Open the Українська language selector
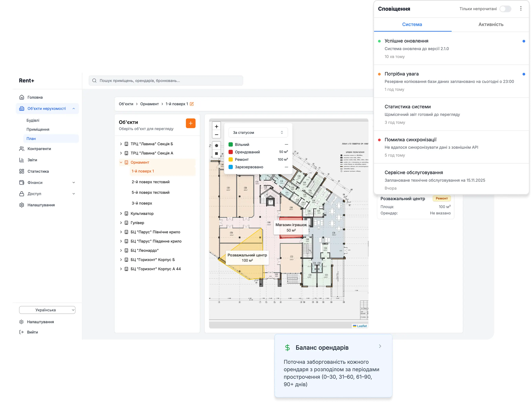The width and height of the screenshot is (532, 403). [47, 310]
